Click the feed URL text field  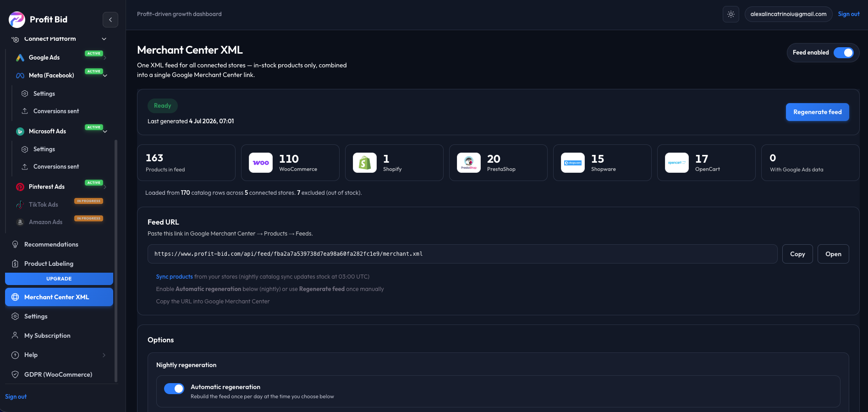click(462, 254)
